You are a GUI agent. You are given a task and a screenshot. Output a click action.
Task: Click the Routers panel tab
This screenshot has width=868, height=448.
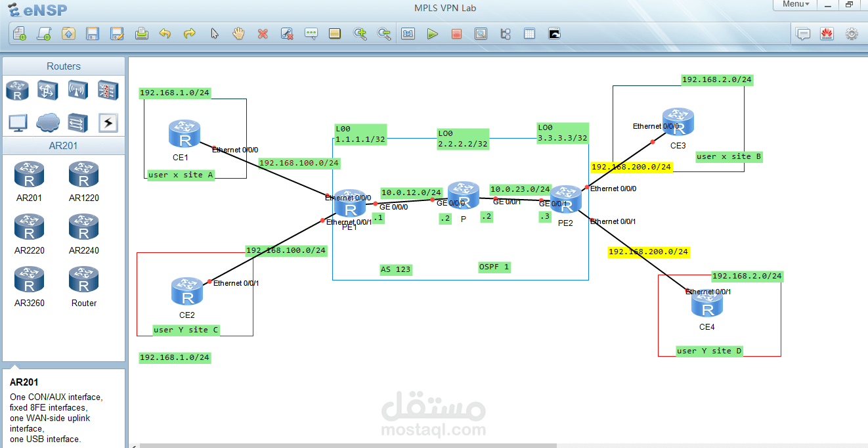(x=64, y=66)
